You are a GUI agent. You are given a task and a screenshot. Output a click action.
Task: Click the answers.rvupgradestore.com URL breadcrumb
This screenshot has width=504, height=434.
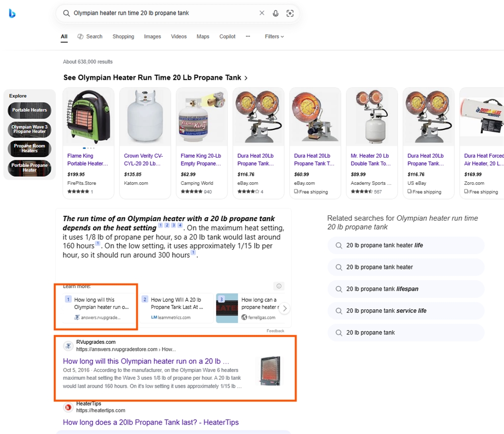(x=126, y=349)
